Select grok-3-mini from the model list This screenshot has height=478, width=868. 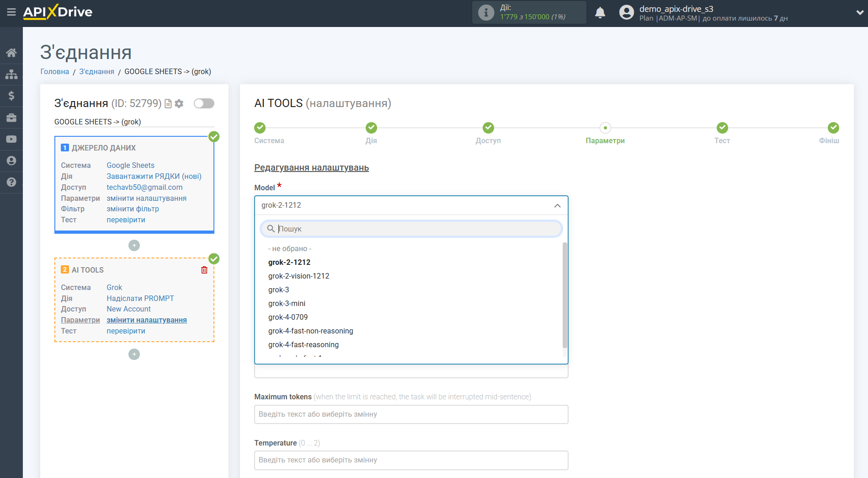click(x=287, y=303)
